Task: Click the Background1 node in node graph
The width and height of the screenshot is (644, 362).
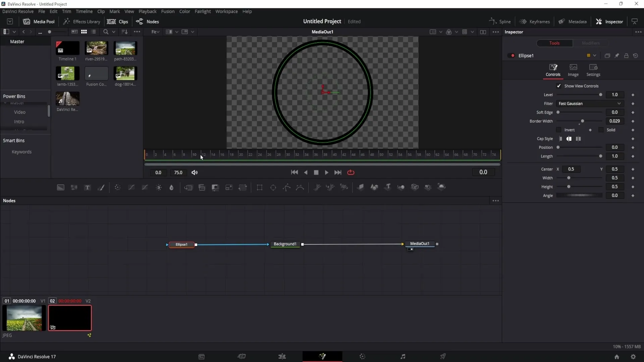Action: point(285,244)
